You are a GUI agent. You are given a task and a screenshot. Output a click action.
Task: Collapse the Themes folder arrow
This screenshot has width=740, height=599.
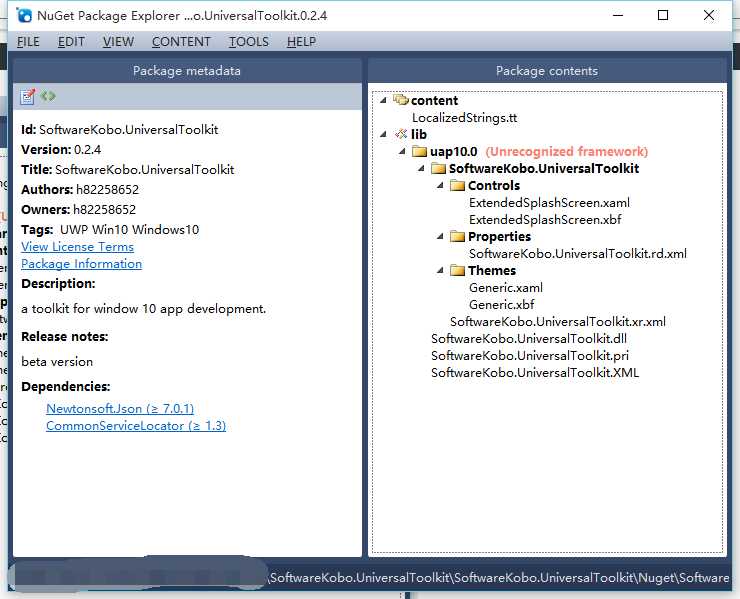tap(440, 270)
